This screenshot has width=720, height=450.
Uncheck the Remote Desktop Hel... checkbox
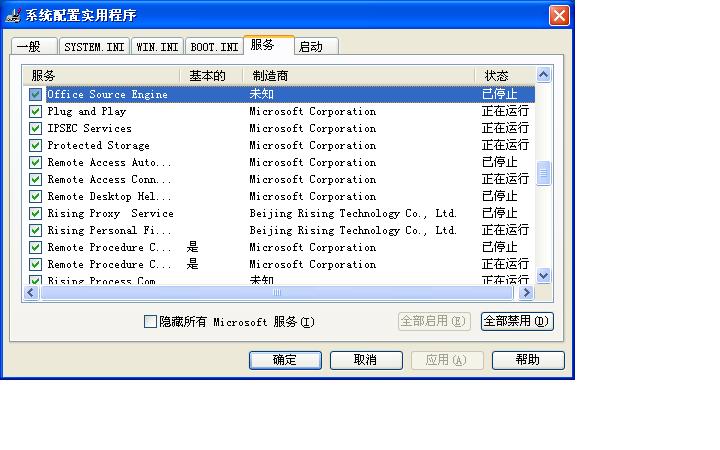35,197
